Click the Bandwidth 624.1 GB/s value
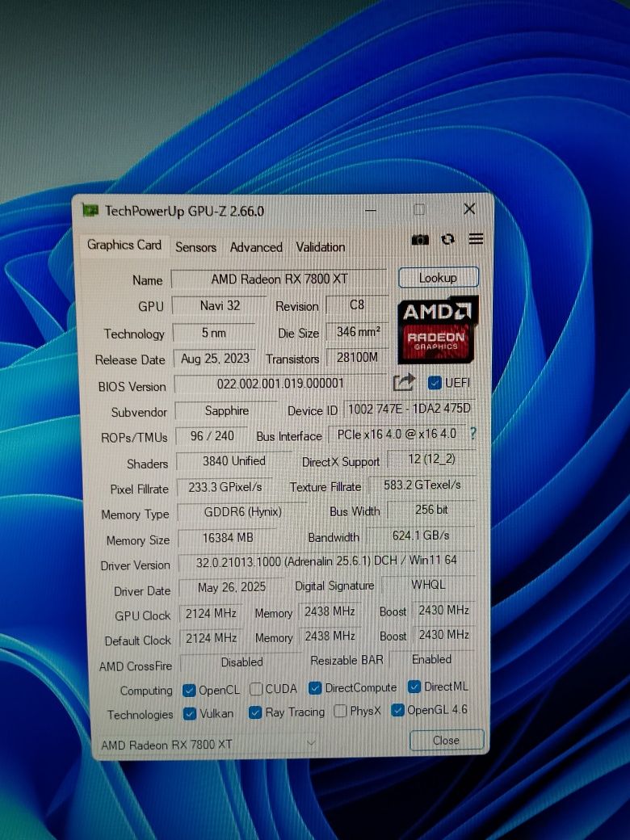 (421, 535)
